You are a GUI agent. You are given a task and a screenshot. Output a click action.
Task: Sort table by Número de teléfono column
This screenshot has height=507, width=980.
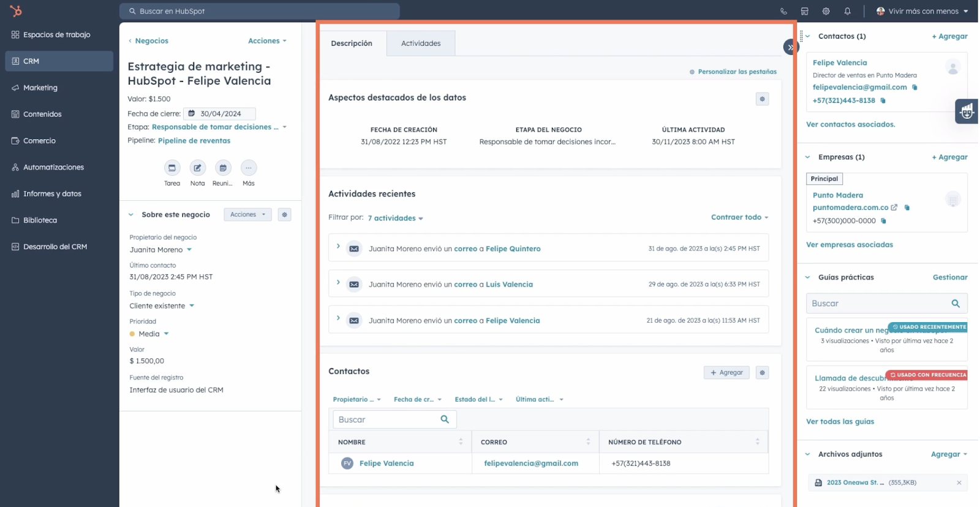758,441
